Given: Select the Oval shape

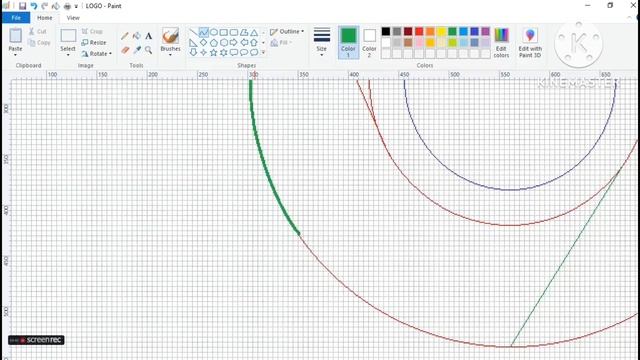Looking at the screenshot, I should pos(213,32).
